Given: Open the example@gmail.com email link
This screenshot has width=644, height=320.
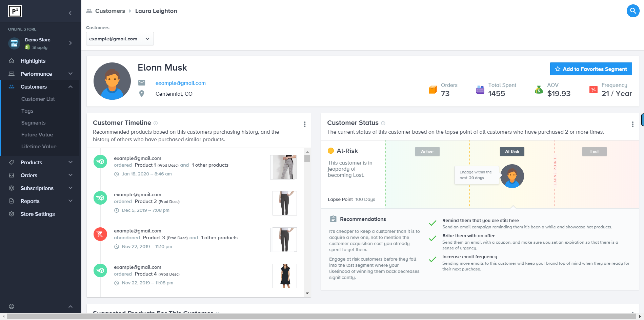Looking at the screenshot, I should (x=180, y=83).
